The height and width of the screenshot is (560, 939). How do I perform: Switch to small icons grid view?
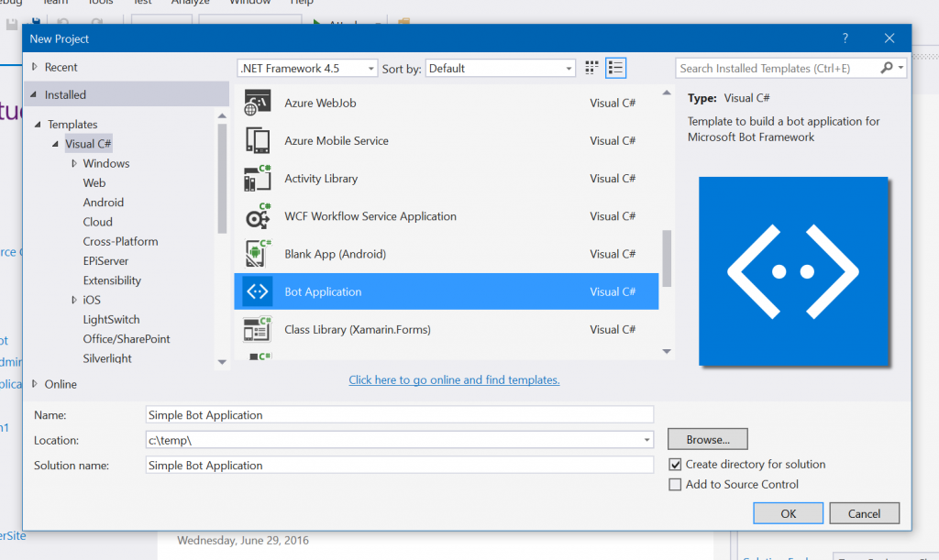591,68
